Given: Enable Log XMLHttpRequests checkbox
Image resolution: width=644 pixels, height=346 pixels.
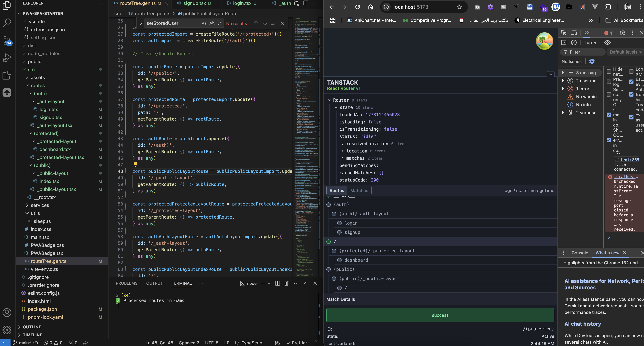Looking at the screenshot, I should 631,72.
